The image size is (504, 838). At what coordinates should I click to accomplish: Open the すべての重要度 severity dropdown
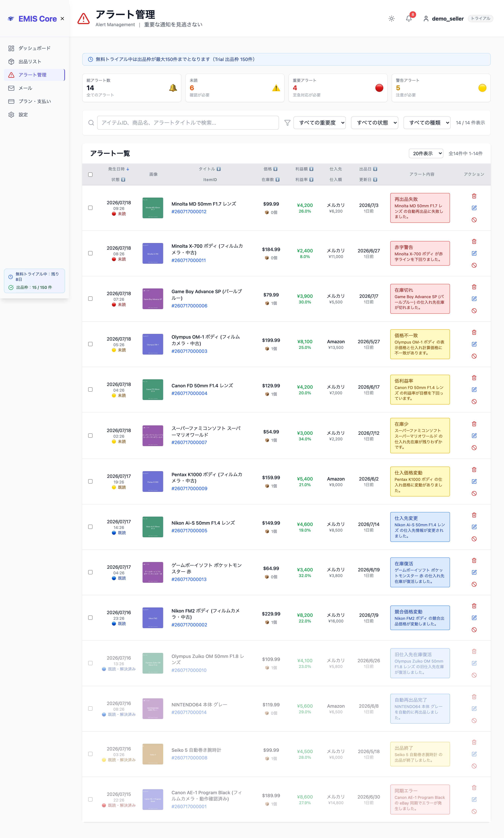320,123
